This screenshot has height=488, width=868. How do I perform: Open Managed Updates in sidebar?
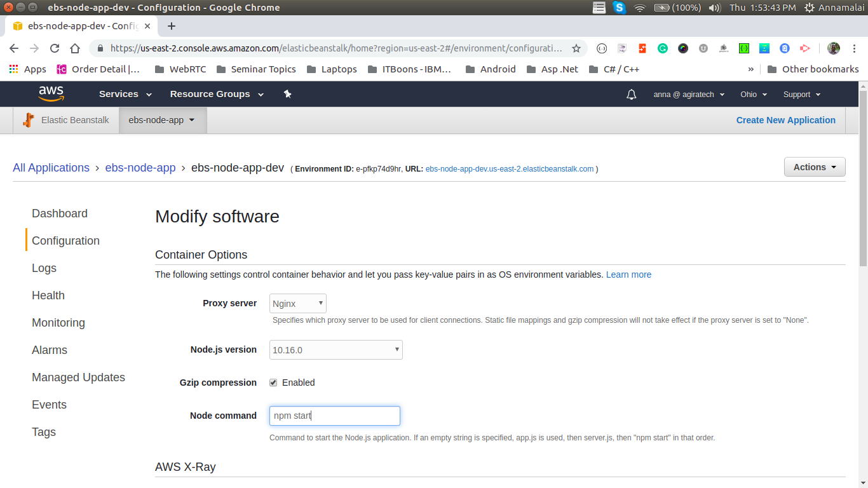coord(78,377)
